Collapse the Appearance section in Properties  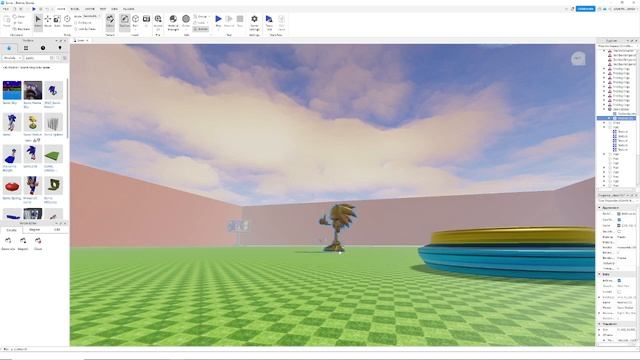[x=599, y=208]
